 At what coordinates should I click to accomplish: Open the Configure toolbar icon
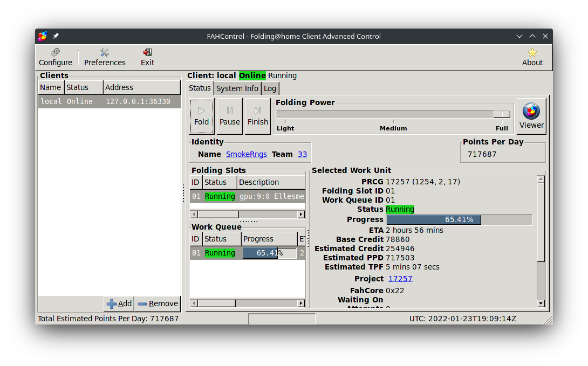click(56, 57)
